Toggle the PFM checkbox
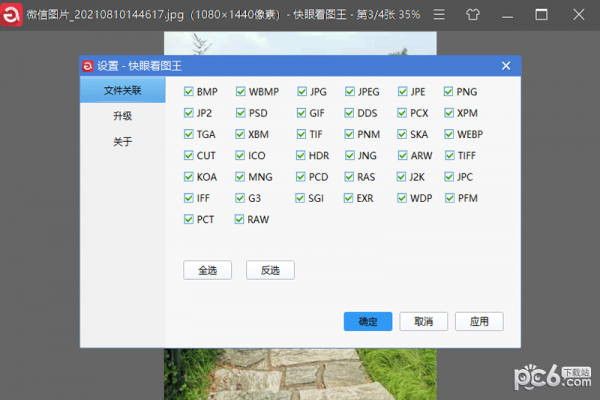This screenshot has height=400, width=600. [450, 198]
